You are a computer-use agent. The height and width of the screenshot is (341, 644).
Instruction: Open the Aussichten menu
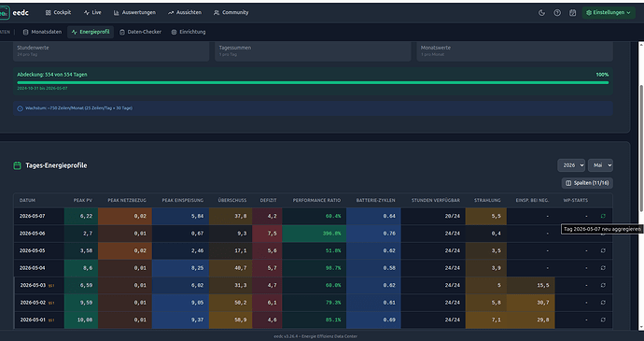185,13
